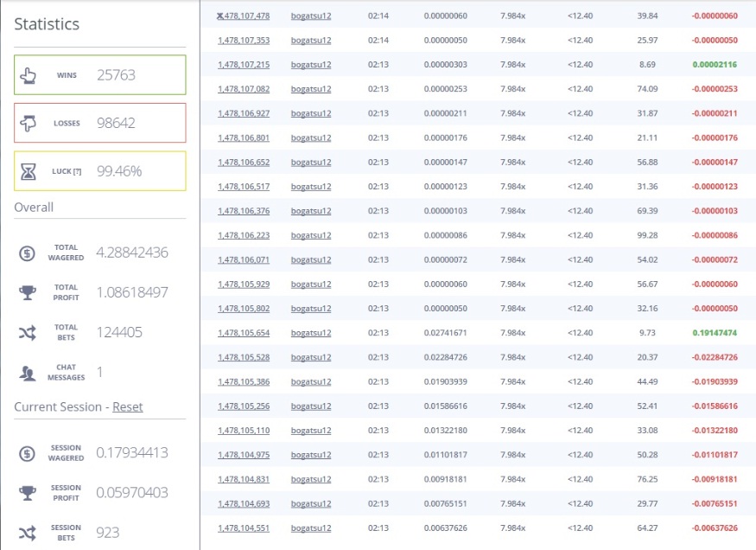Open bogatsu12 profile in bet 1,478,107,478 row
756x550 pixels.
pos(311,16)
